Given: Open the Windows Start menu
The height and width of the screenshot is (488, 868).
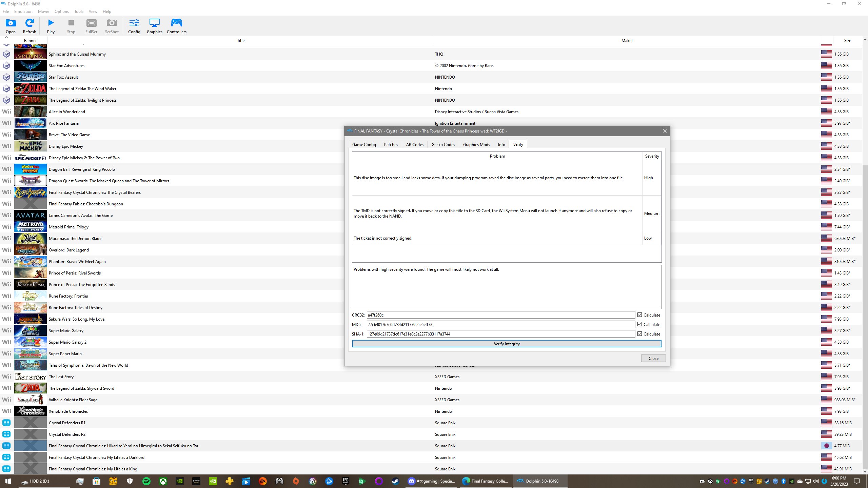Looking at the screenshot, I should (x=8, y=481).
